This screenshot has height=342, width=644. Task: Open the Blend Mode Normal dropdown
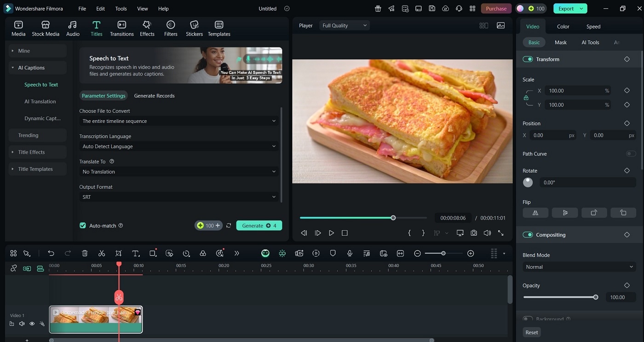click(579, 267)
